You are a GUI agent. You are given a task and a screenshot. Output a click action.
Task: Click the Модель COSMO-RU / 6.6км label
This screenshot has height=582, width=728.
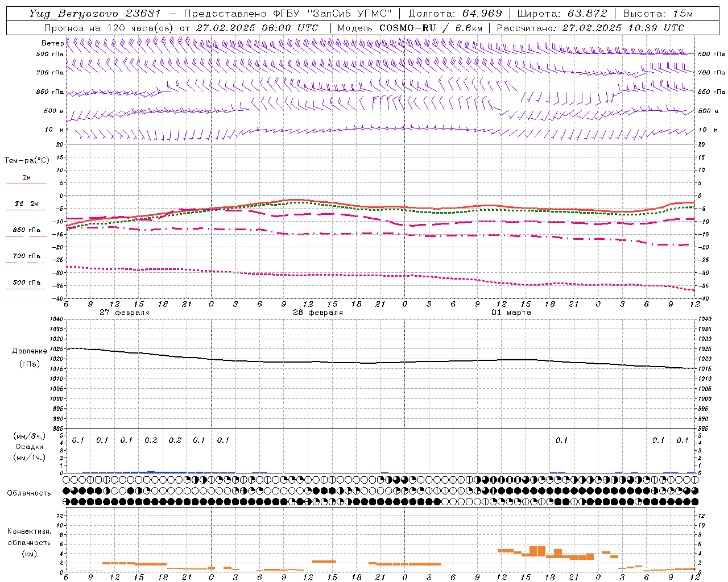click(409, 28)
